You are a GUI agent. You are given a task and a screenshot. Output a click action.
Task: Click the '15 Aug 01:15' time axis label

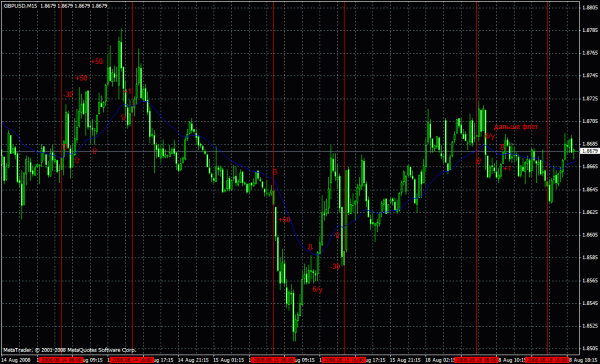point(230,360)
